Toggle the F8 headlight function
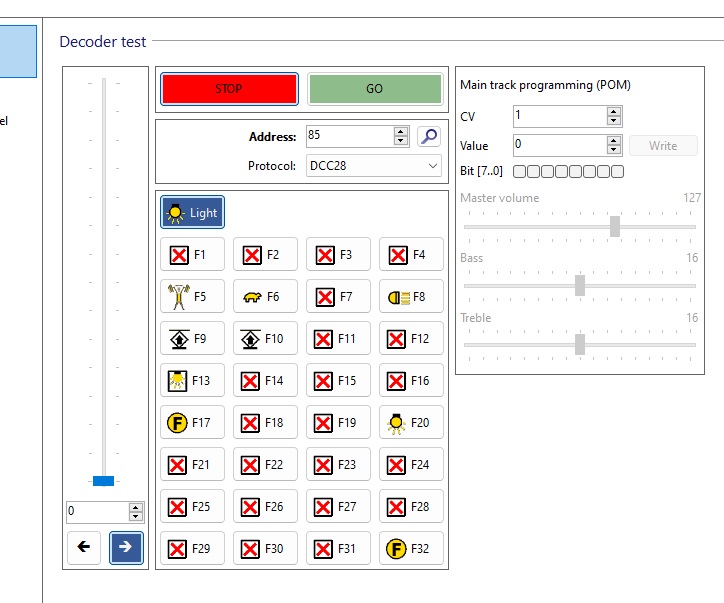724x603 pixels. pos(411,297)
